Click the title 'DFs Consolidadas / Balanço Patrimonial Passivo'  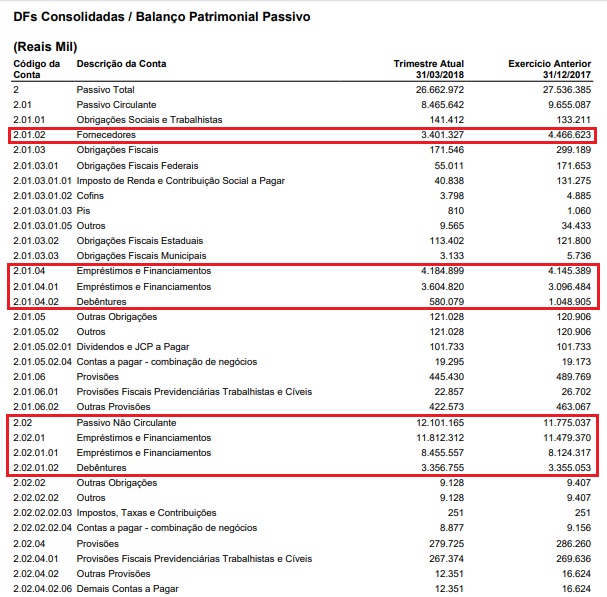point(162,17)
